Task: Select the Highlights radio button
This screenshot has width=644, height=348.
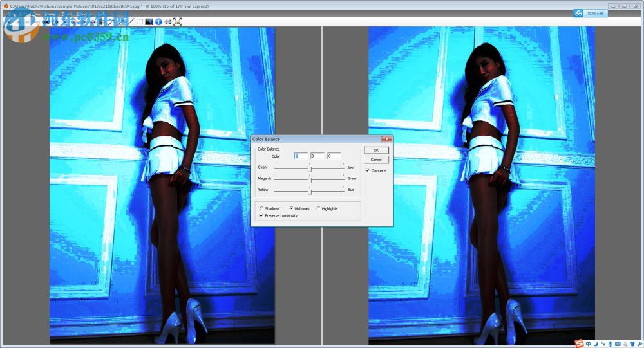Action: 318,208
